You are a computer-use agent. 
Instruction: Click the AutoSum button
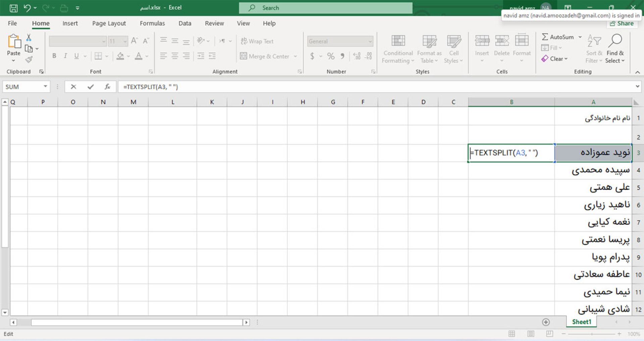tap(558, 37)
